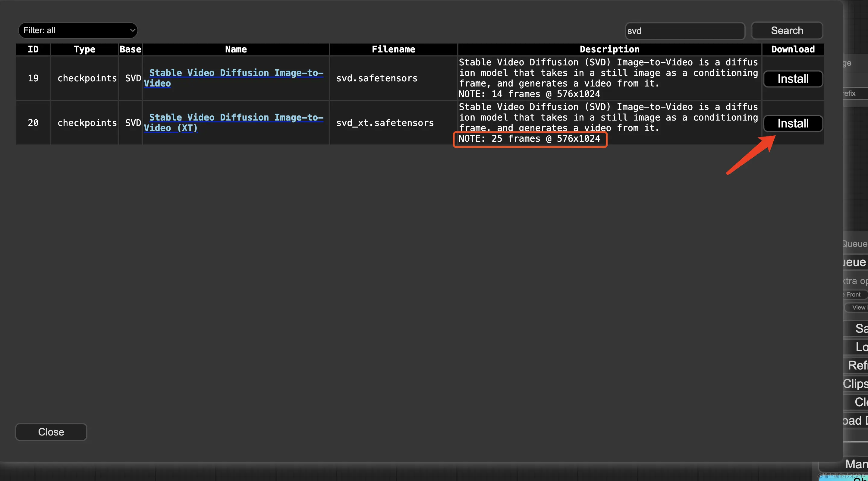868x481 pixels.
Task: Click the Download column header
Action: tap(793, 49)
